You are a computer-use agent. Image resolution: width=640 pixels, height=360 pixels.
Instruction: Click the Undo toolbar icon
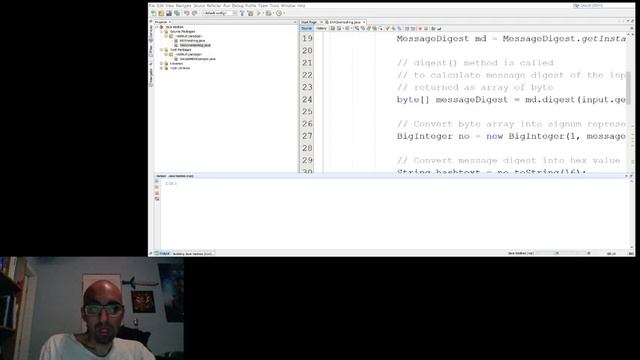(x=187, y=13)
